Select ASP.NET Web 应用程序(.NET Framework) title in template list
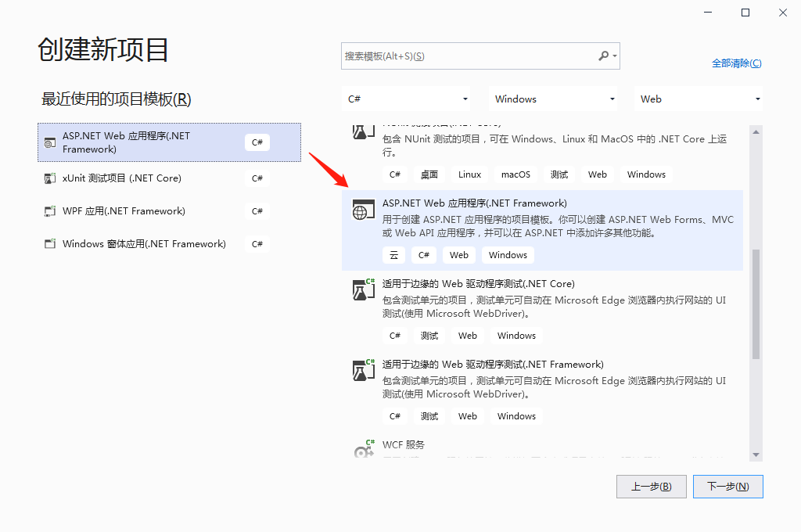The image size is (801, 532). (475, 203)
